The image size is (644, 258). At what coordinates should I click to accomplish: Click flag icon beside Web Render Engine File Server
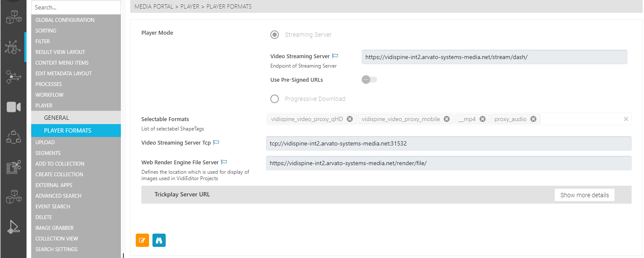click(224, 162)
